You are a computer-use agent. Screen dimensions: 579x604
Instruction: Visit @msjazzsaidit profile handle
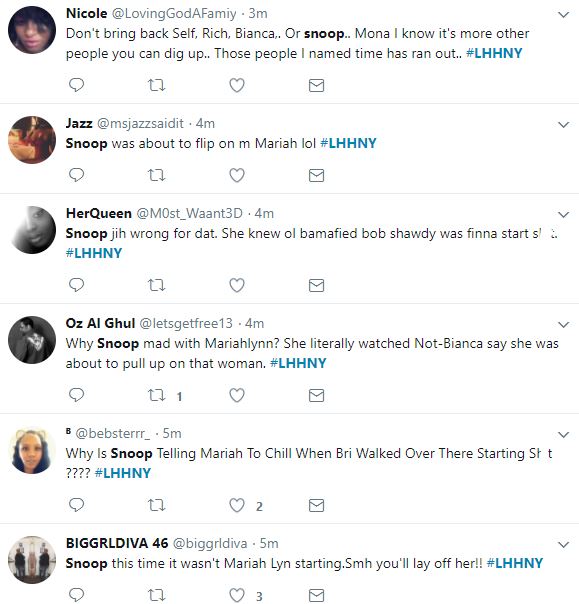tap(140, 123)
